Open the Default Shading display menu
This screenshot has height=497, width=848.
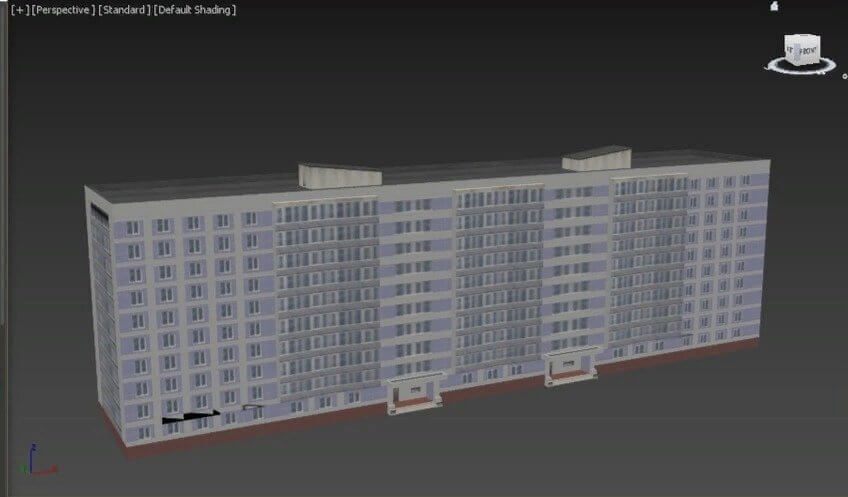(x=195, y=10)
